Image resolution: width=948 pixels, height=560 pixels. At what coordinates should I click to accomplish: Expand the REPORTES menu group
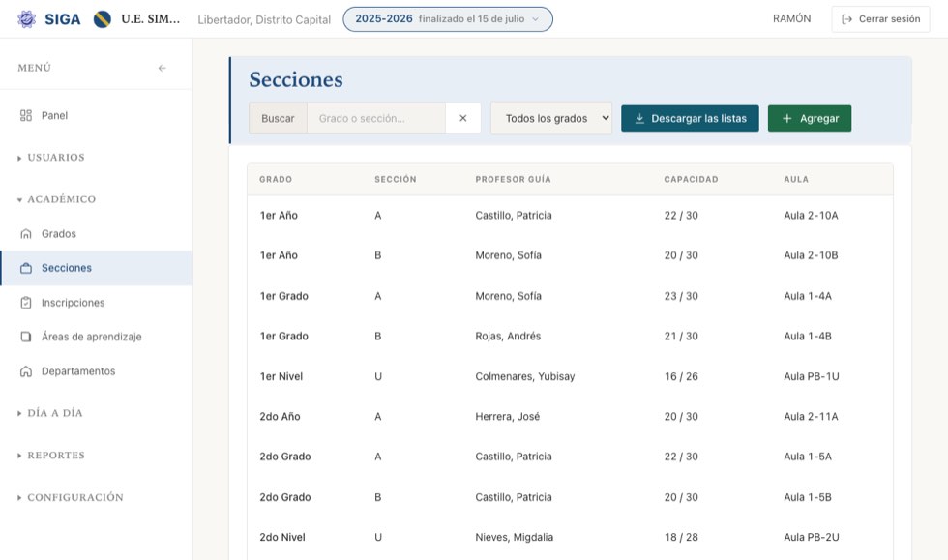point(51,456)
